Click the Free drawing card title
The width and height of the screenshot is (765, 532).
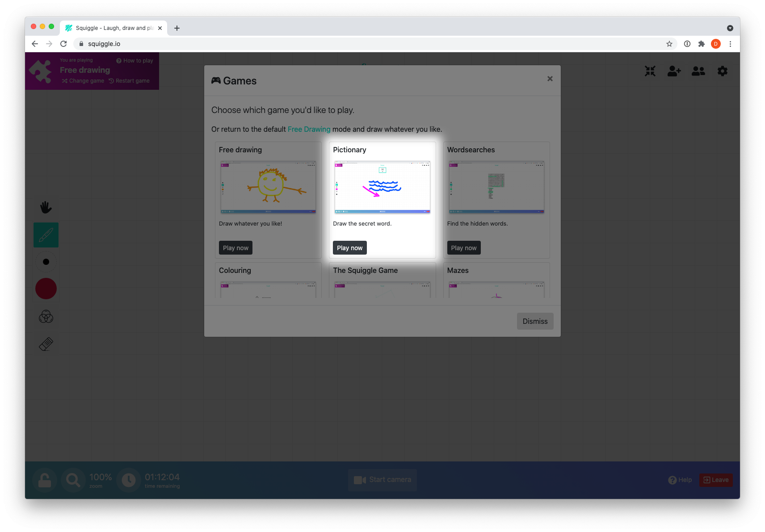click(240, 150)
